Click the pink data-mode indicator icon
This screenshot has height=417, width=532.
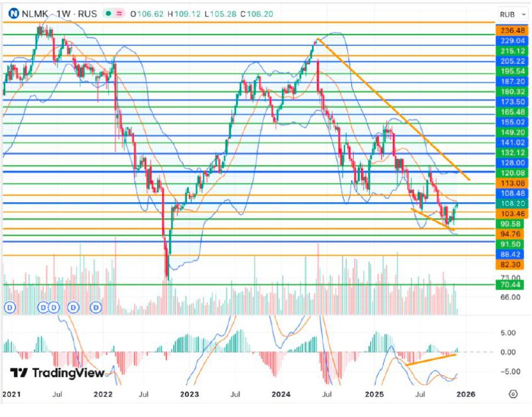(120, 14)
